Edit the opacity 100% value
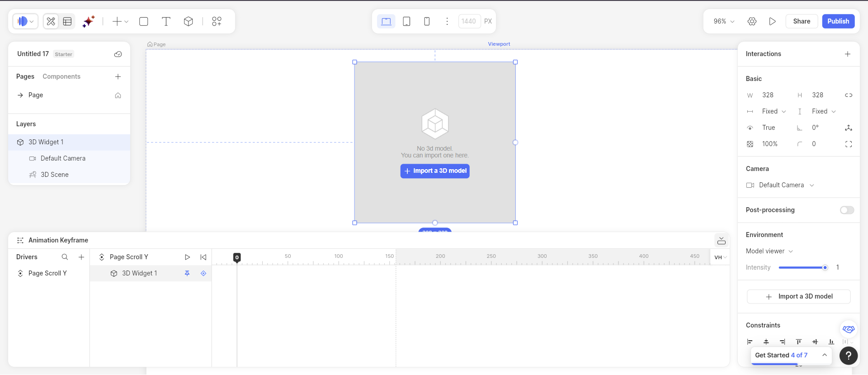 pos(770,144)
